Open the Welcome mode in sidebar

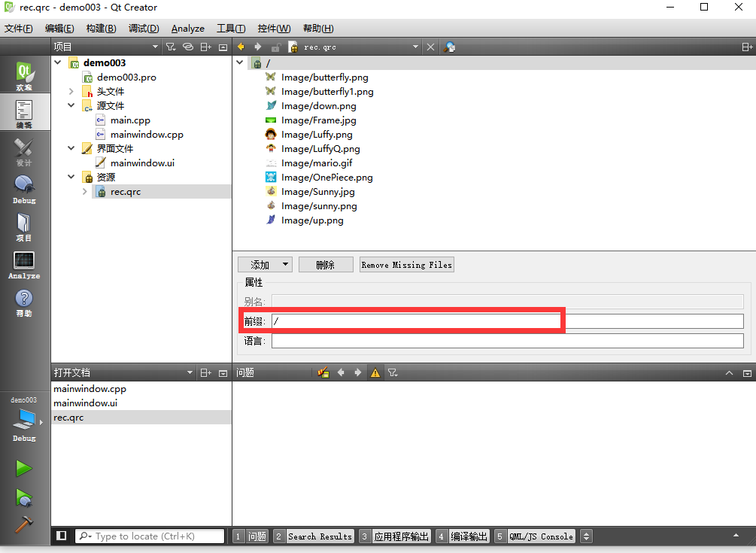(x=25, y=77)
